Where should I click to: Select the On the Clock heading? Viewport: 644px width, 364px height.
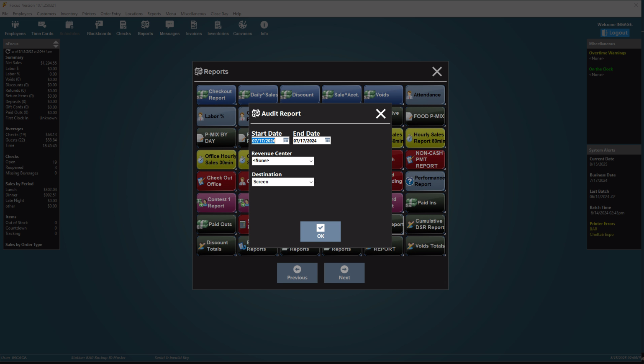[x=601, y=69]
